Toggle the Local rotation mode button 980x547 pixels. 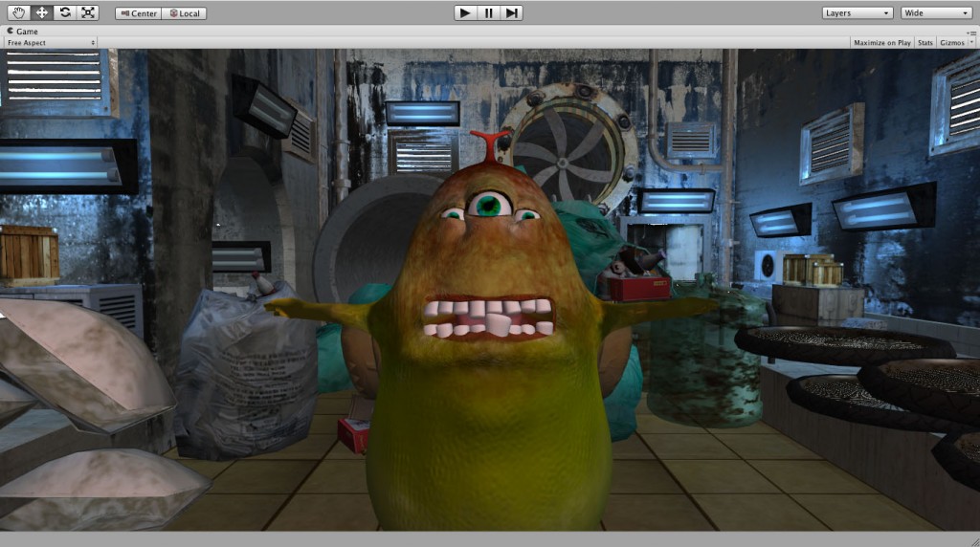184,13
